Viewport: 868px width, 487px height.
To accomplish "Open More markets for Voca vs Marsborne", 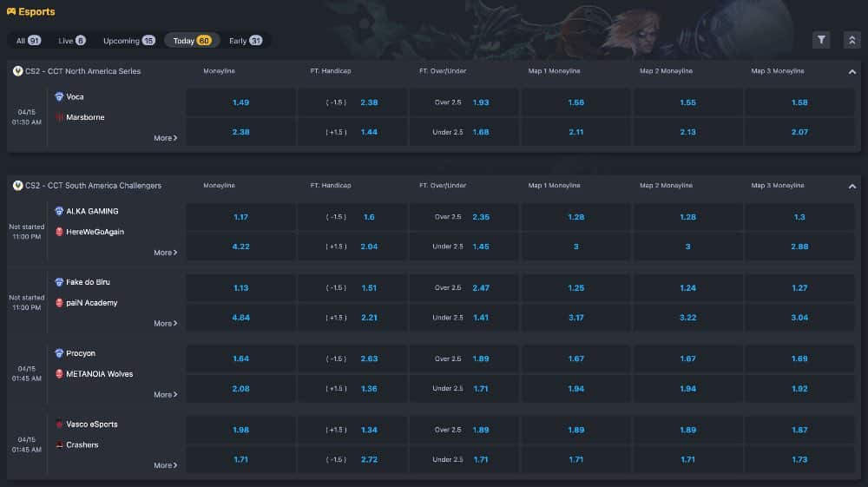I will (x=166, y=138).
